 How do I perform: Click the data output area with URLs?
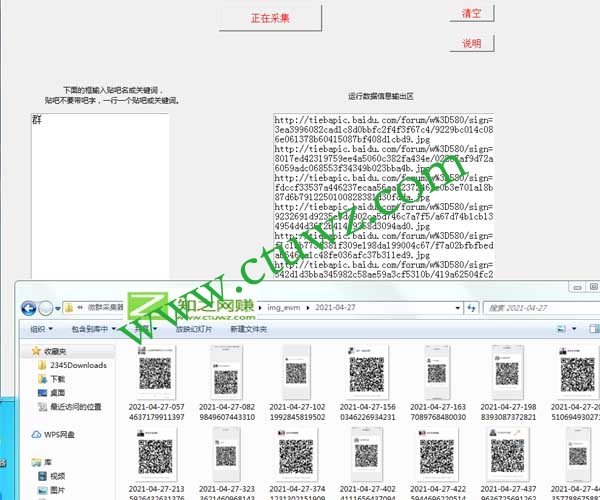tap(383, 196)
